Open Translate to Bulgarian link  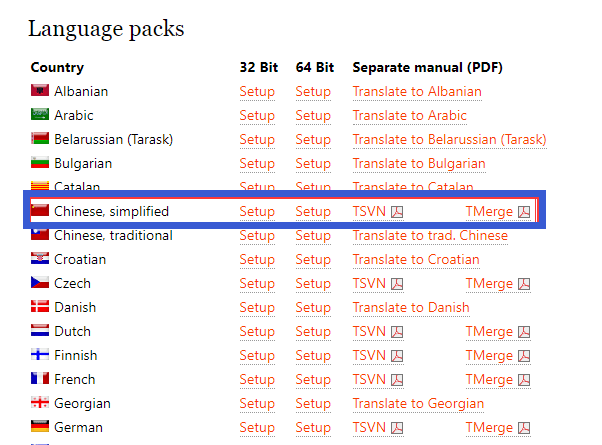(x=419, y=164)
